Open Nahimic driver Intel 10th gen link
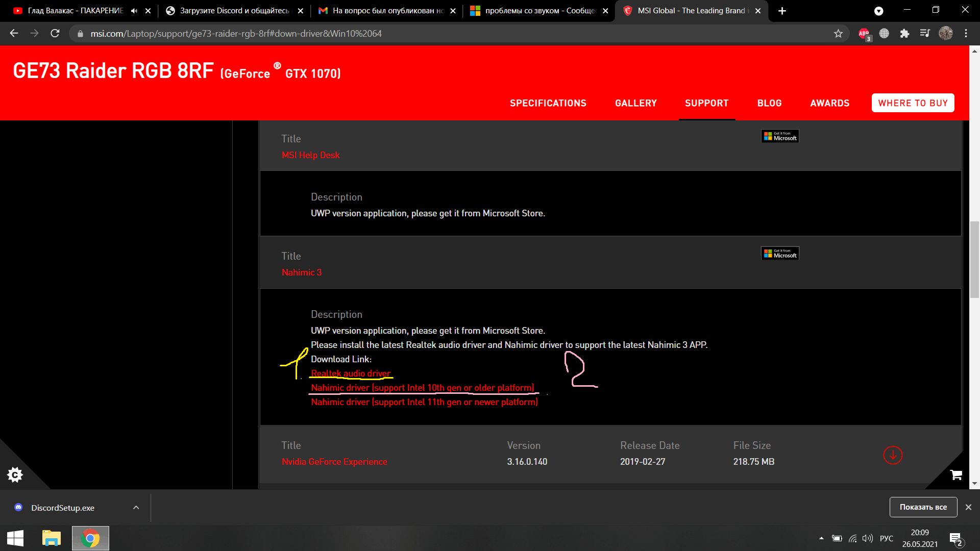980x551 pixels. [x=423, y=388]
